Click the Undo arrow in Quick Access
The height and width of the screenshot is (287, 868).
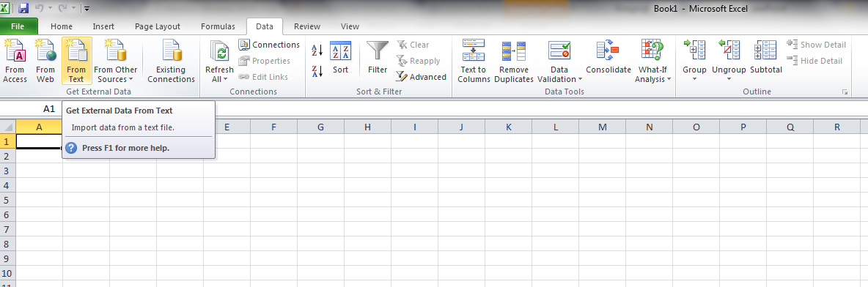coord(39,8)
